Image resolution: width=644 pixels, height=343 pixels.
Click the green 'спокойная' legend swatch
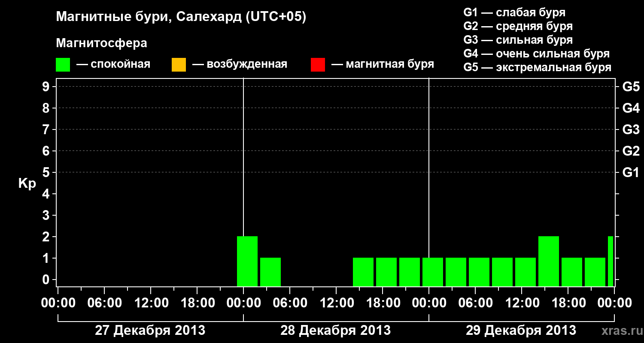click(63, 65)
